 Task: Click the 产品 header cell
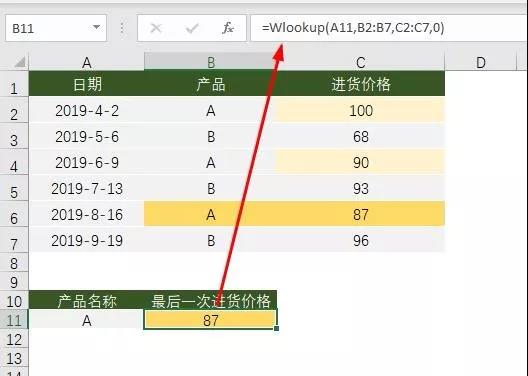[x=211, y=84]
